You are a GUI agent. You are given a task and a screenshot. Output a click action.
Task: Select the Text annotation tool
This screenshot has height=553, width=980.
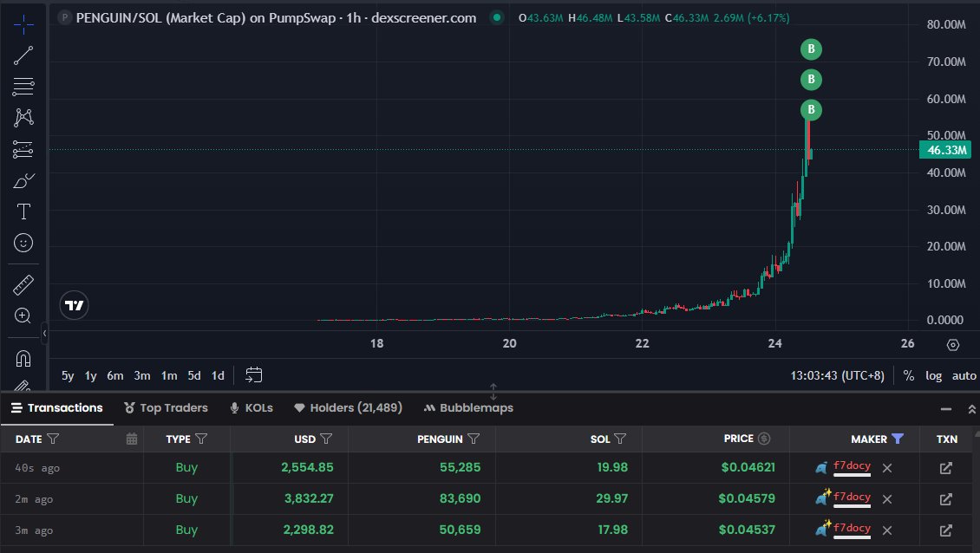pos(23,211)
